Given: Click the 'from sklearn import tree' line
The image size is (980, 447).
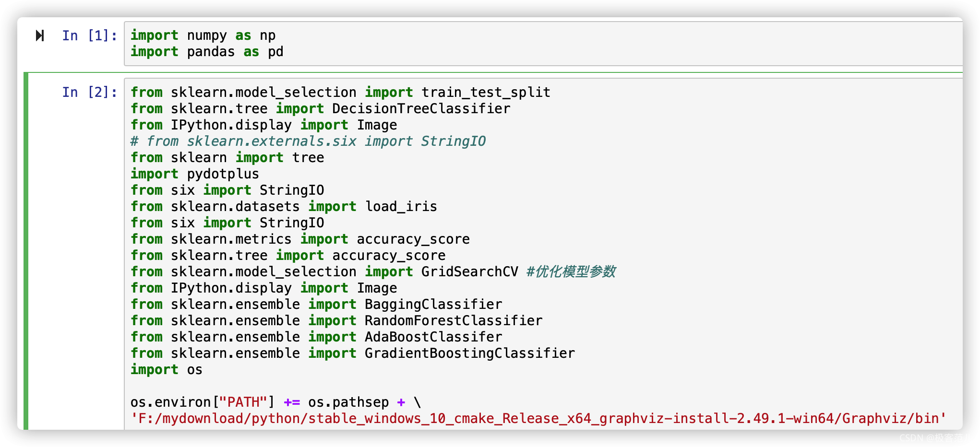Looking at the screenshot, I should tap(227, 157).
